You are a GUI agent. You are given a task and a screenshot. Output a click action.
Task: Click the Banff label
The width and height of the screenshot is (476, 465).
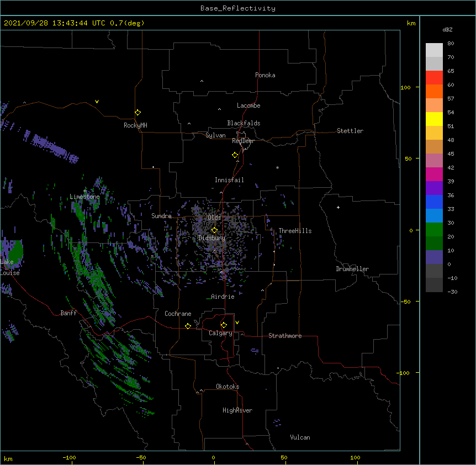pos(68,313)
